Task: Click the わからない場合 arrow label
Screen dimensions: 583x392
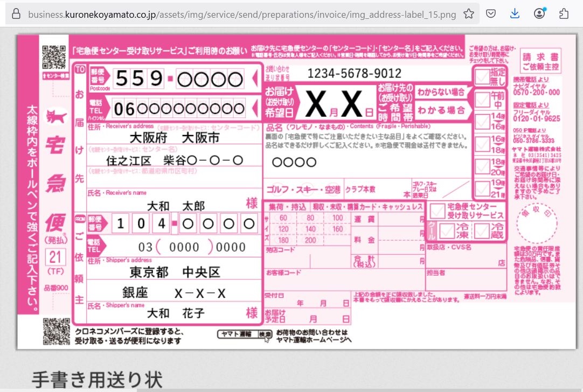Action: [441, 92]
